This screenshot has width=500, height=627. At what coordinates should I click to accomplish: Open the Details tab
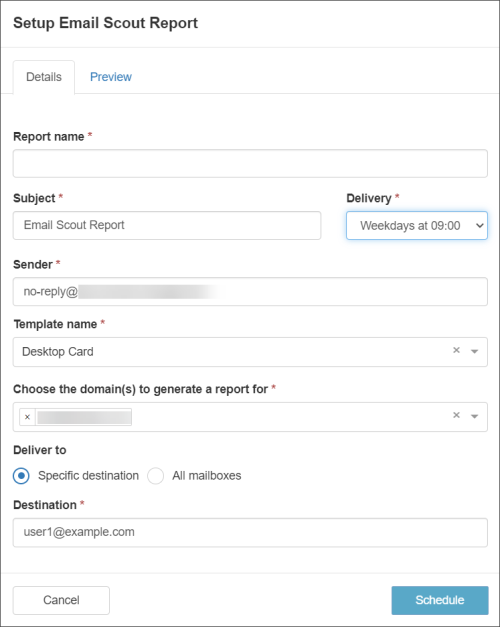click(44, 77)
